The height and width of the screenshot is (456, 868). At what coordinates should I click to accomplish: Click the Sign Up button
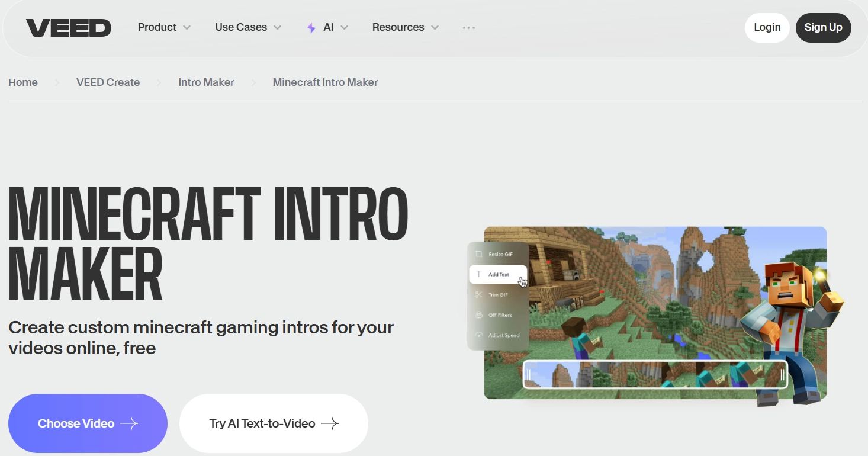tap(823, 27)
